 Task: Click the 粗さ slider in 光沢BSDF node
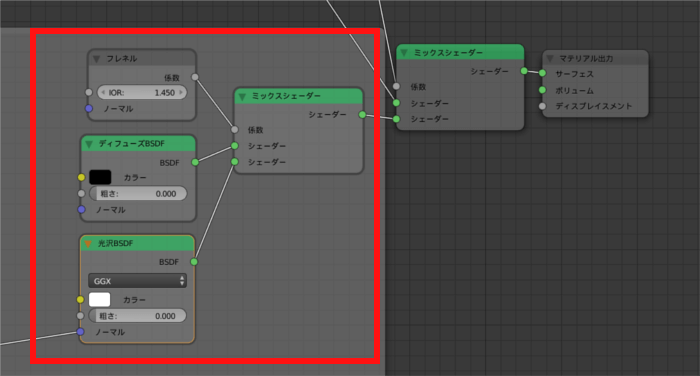pyautogui.click(x=138, y=316)
